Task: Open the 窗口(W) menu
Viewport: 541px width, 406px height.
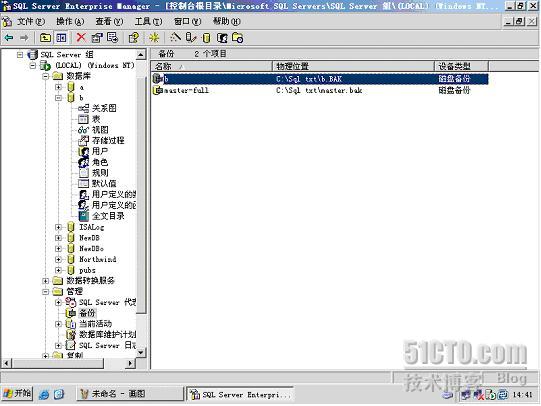Action: click(187, 21)
